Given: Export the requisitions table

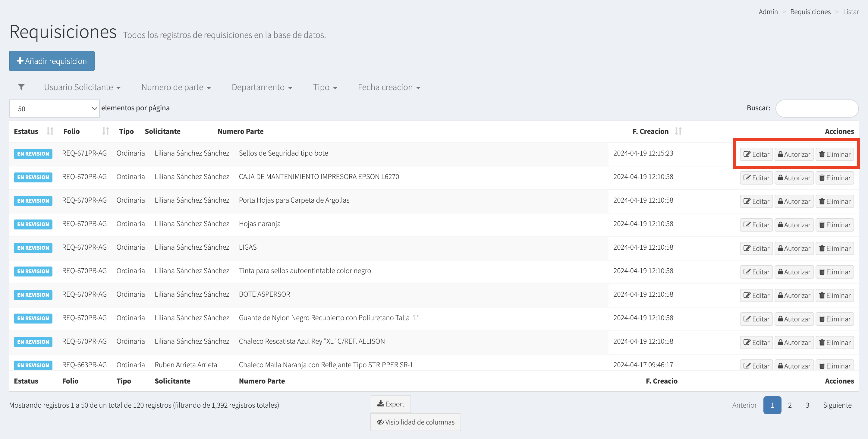Looking at the screenshot, I should click(391, 404).
